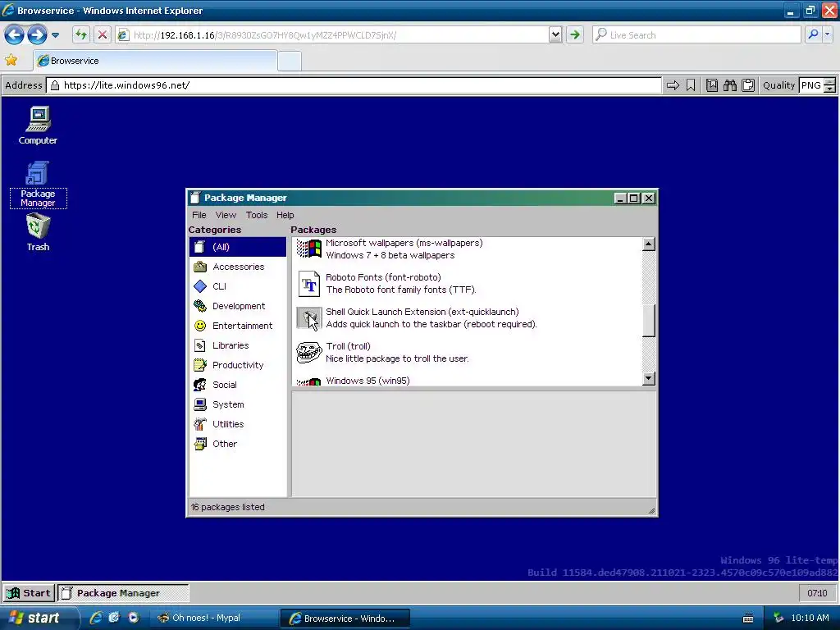Open the search provider dropdown arrow
This screenshot has height=630, width=840.
(828, 34)
